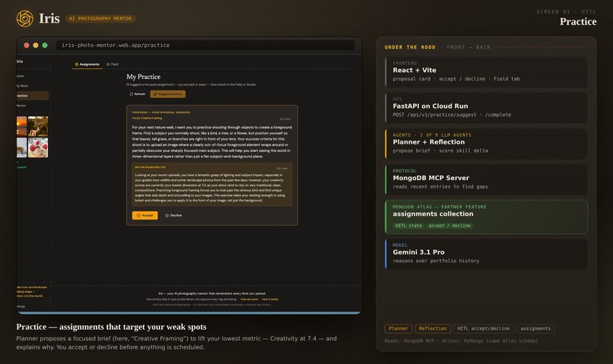Open the deer wildlife photo thumbnail
The width and height of the screenshot is (613, 364).
coord(38,125)
